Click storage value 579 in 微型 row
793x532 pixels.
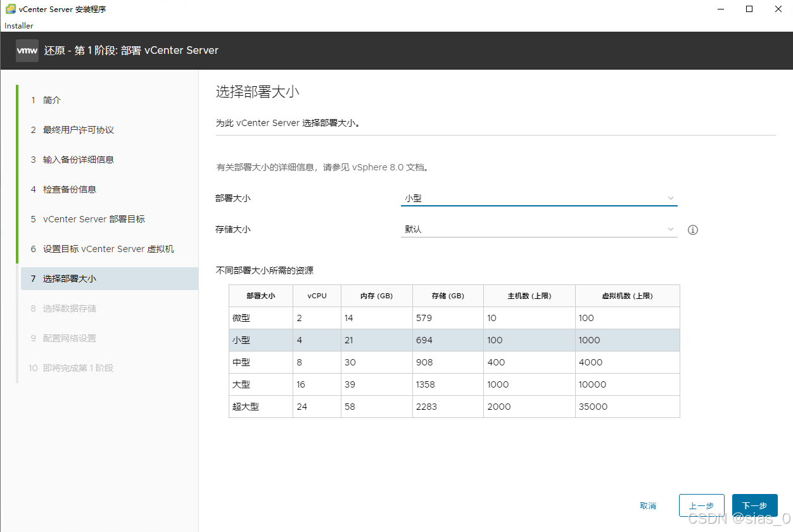[424, 318]
